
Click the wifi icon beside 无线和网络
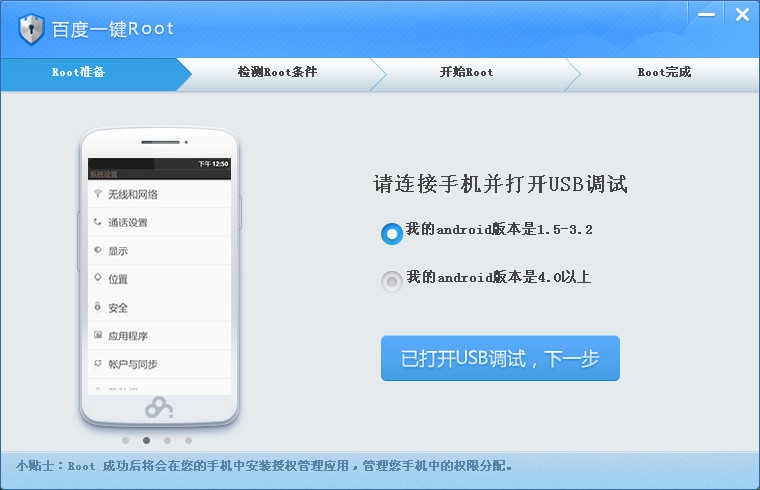tap(98, 194)
